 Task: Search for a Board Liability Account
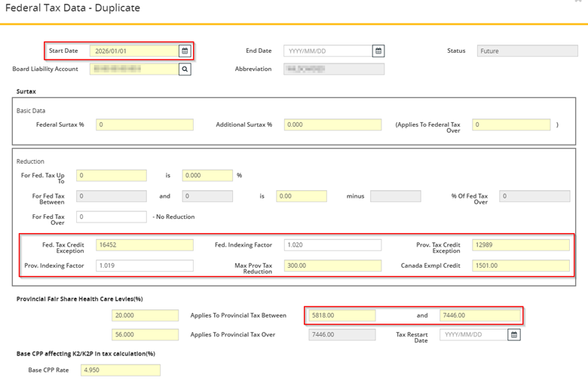pos(185,69)
